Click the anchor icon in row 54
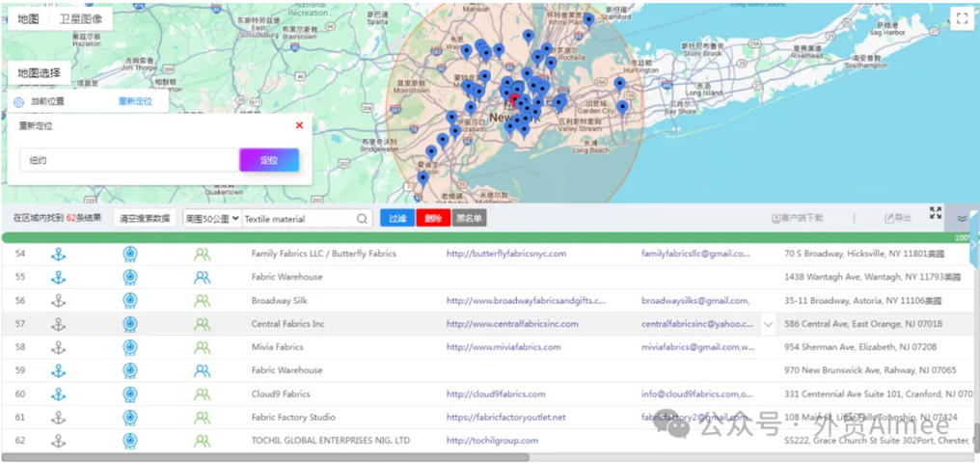The image size is (980, 463). pyautogui.click(x=58, y=254)
